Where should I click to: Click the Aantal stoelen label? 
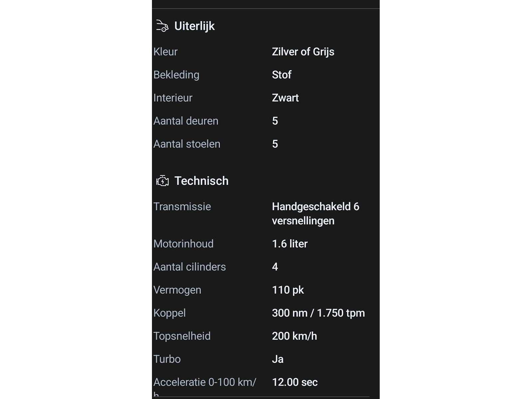point(187,144)
